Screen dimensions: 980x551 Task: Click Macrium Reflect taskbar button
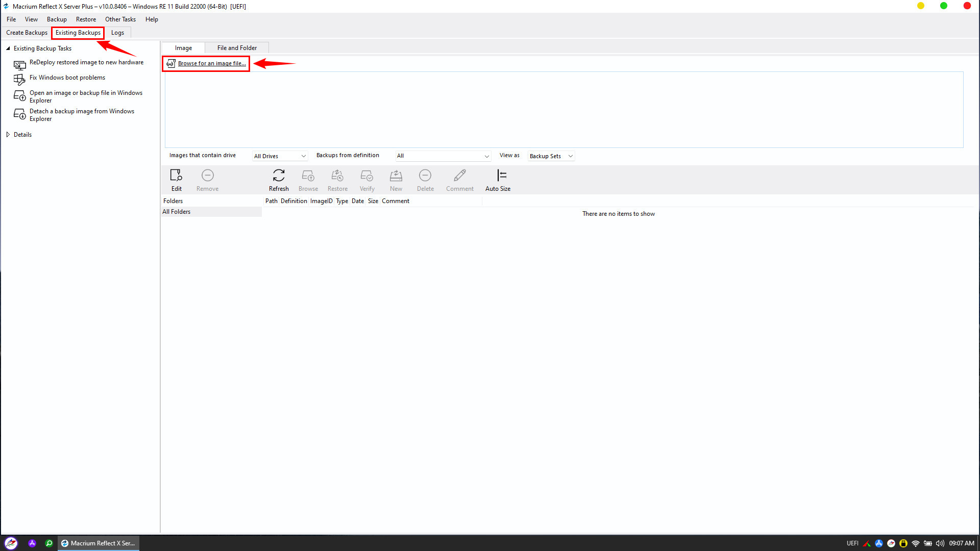pyautogui.click(x=98, y=543)
